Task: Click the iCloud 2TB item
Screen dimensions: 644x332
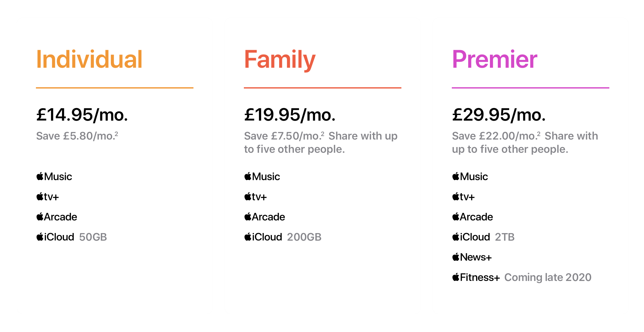Action: (x=483, y=237)
